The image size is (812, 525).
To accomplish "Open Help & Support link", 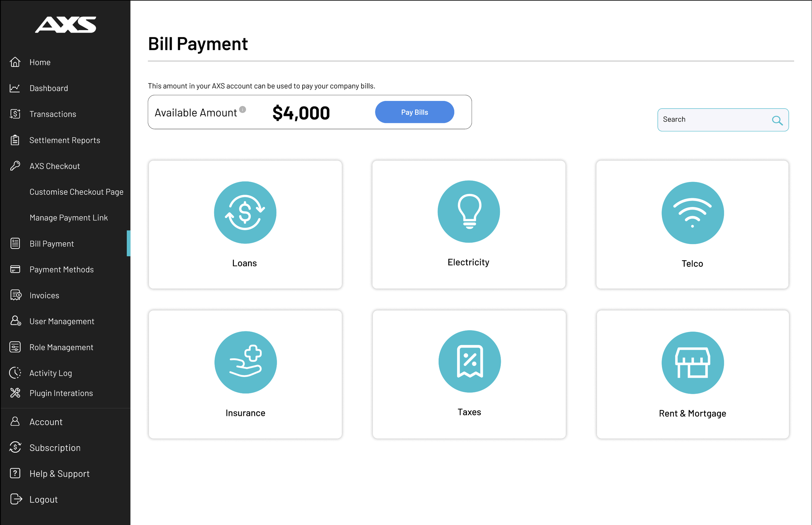I will [x=59, y=473].
